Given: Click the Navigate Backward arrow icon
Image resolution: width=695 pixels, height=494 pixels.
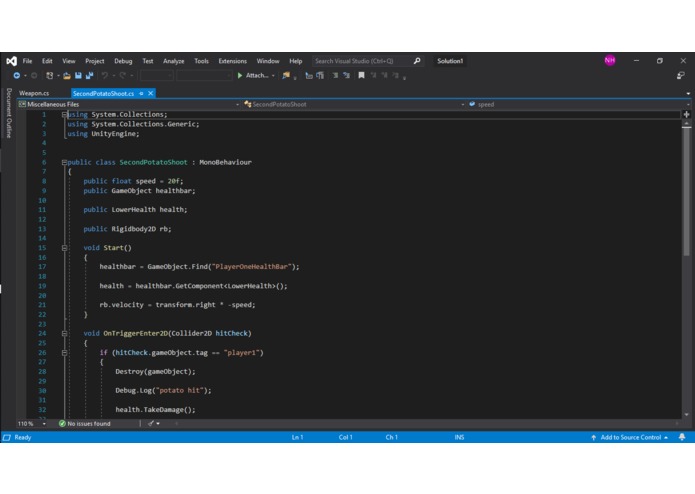Looking at the screenshot, I should point(16,76).
